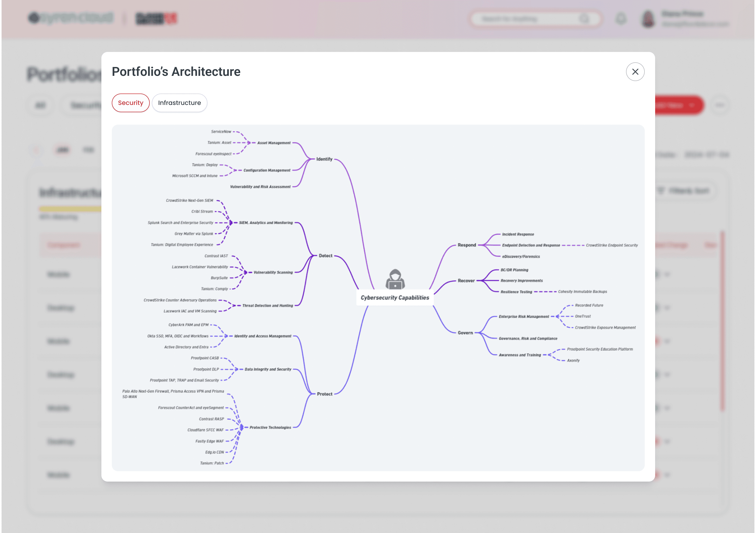Click the user avatar in blurred header
This screenshot has width=756, height=533.
(x=648, y=19)
